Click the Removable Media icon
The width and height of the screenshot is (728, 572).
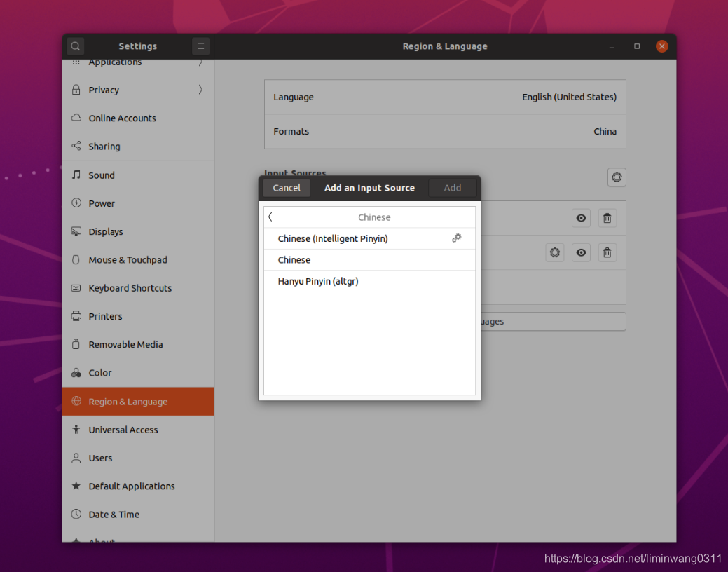(x=76, y=344)
